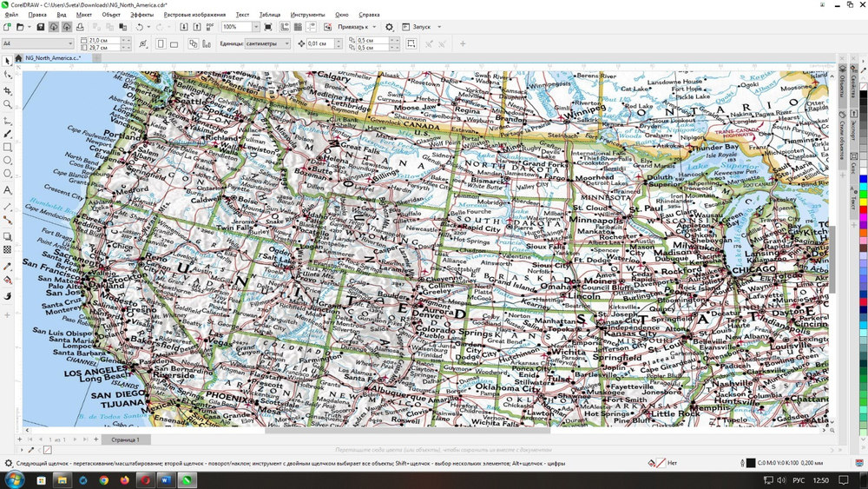Toggle grid display
Image resolution: width=868 pixels, height=489 pixels.
pos(298,27)
